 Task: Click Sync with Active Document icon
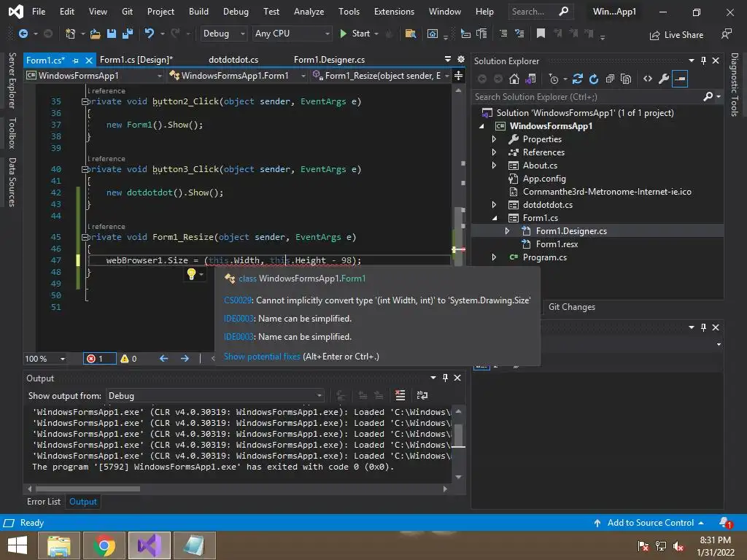point(578,79)
